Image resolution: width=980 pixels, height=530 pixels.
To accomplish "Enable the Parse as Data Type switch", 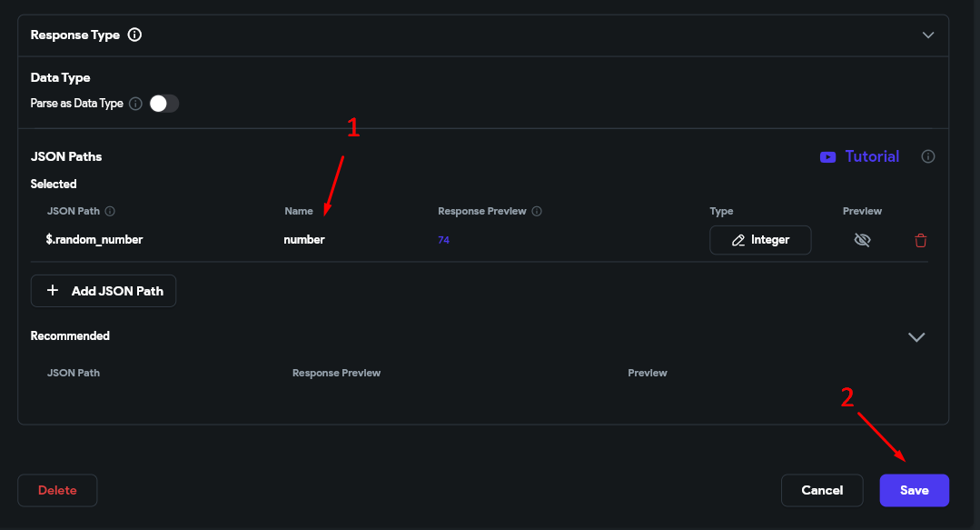I will point(164,104).
